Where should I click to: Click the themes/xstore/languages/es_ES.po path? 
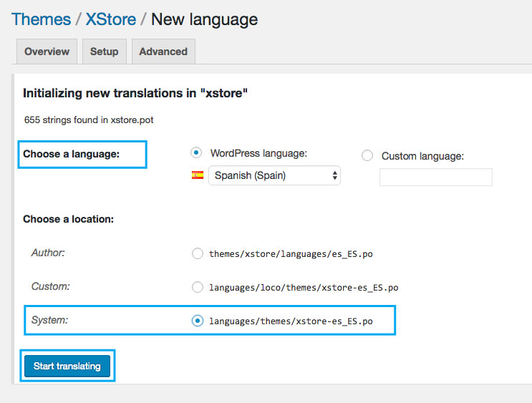point(291,253)
